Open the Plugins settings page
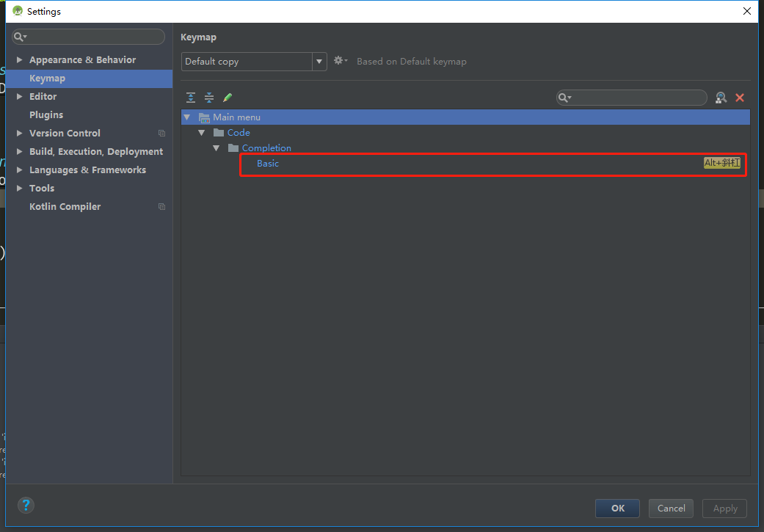764x532 pixels. pyautogui.click(x=46, y=115)
